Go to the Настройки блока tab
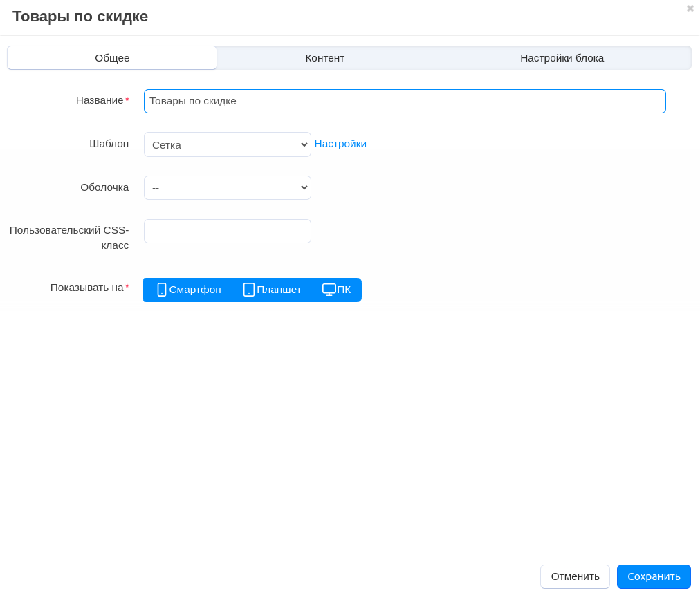This screenshot has height=602, width=700. [562, 58]
